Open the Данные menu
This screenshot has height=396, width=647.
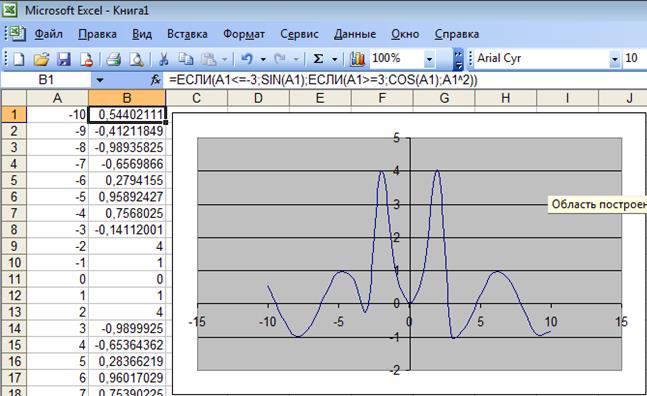pyautogui.click(x=355, y=34)
